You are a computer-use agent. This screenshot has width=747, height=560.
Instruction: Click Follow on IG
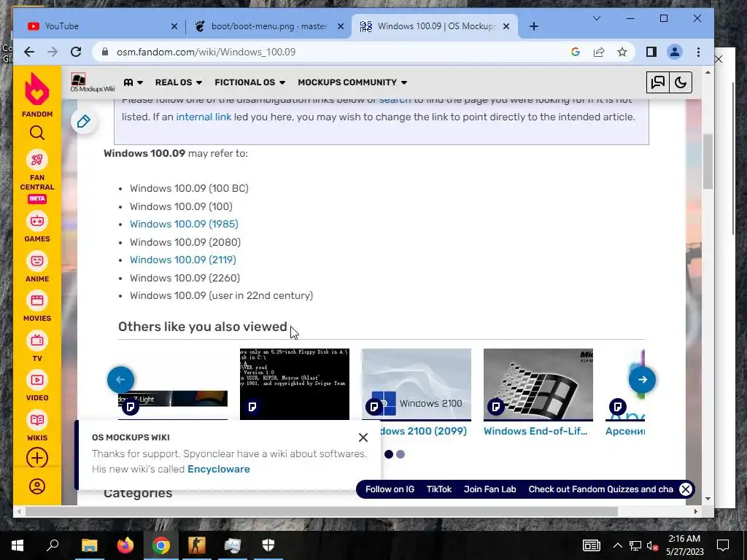click(390, 489)
